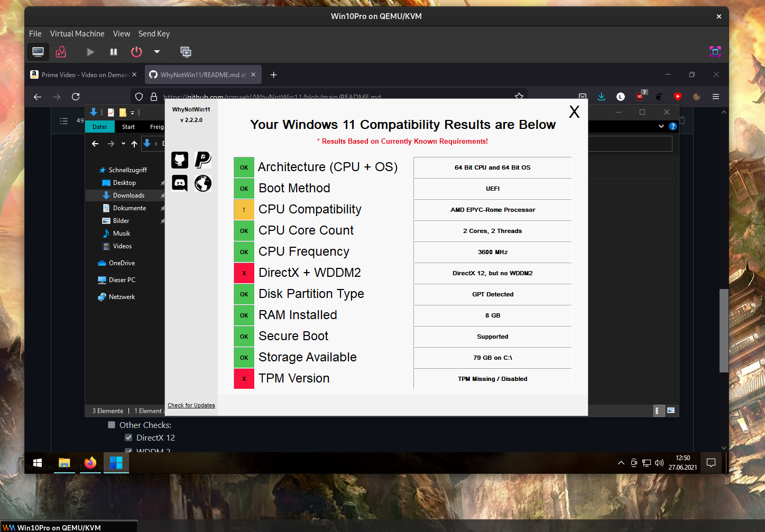Open the Send Key menu
Viewport: 765px width, 532px height.
[154, 34]
